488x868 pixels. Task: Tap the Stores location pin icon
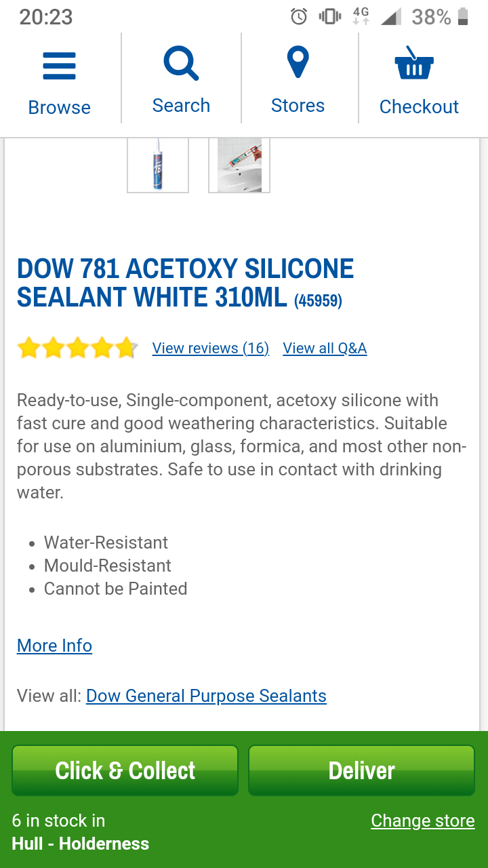pos(298,63)
